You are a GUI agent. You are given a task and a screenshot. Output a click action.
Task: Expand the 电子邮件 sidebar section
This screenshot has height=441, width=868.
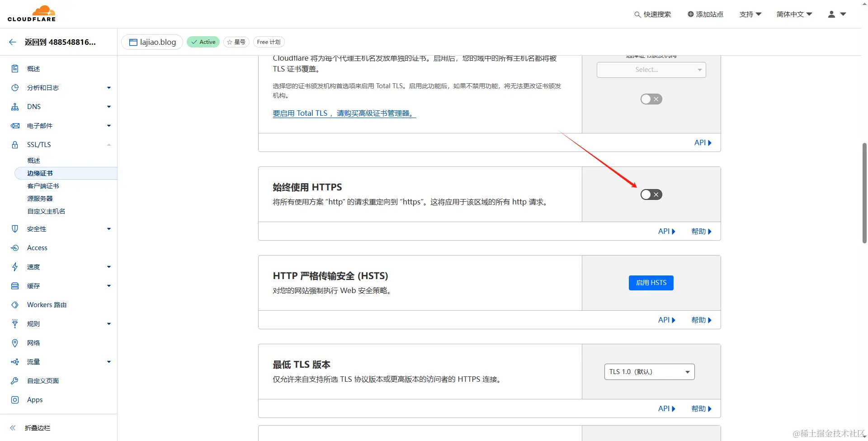tap(109, 126)
